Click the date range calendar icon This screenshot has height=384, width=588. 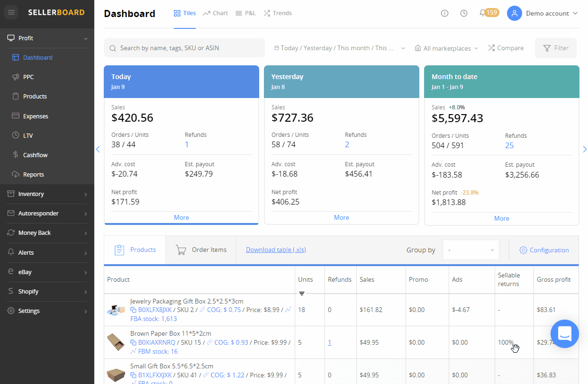coord(276,48)
